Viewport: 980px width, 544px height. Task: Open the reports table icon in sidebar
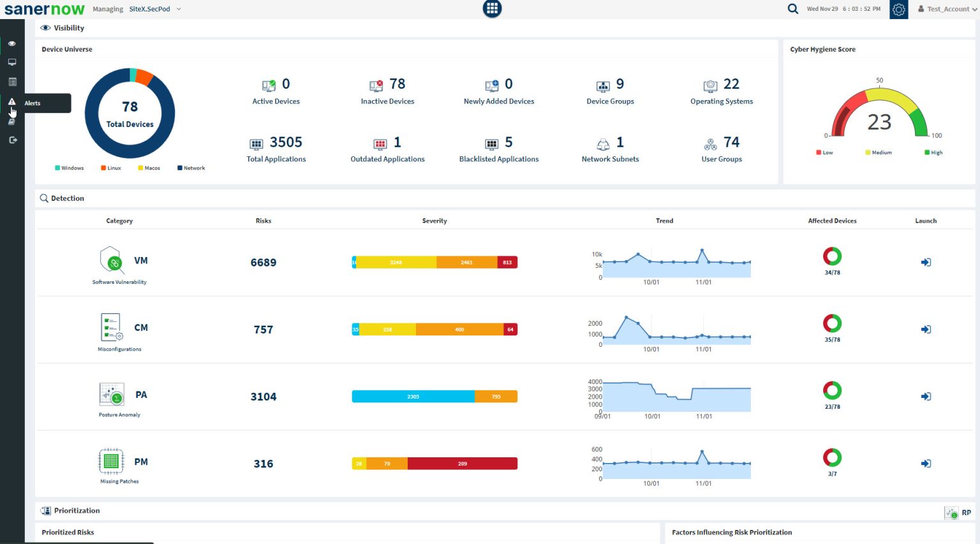(11, 82)
